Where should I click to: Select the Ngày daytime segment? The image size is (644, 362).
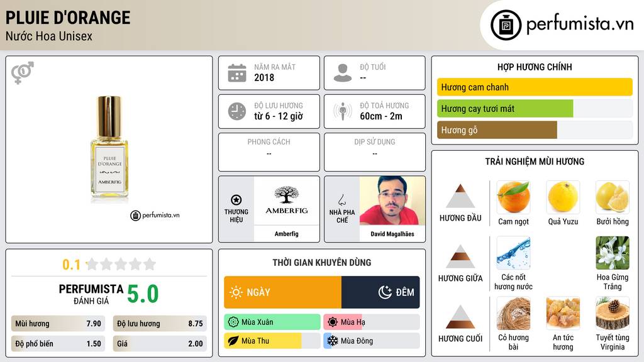[x=282, y=292]
